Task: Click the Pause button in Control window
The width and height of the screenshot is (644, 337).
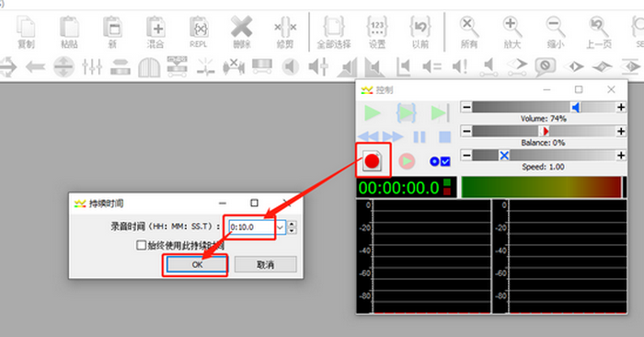Action: click(x=420, y=137)
